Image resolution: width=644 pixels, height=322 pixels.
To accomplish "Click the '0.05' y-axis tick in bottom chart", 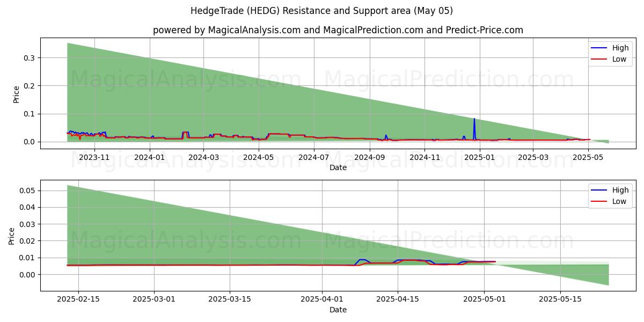I will (x=28, y=191).
